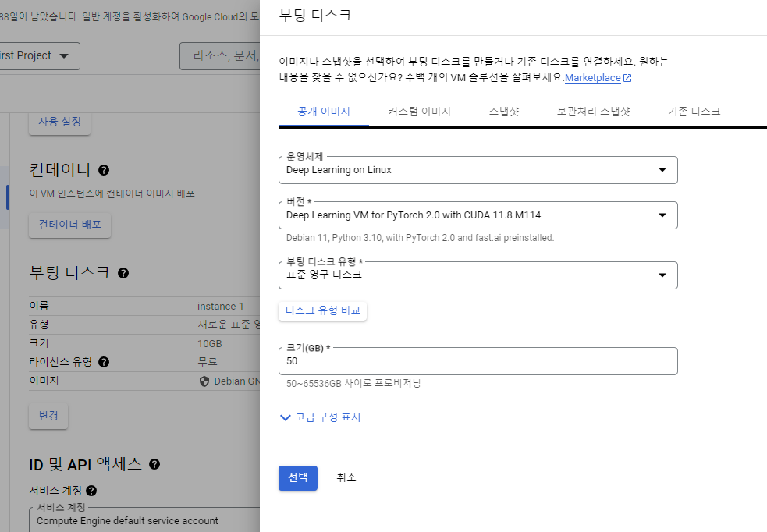Click help icon next to 부팅 디스크 heading
Image resolution: width=767 pixels, height=532 pixels.
[x=123, y=273]
